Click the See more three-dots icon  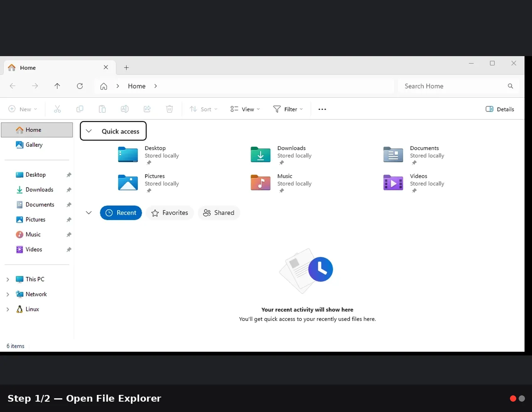(322, 109)
